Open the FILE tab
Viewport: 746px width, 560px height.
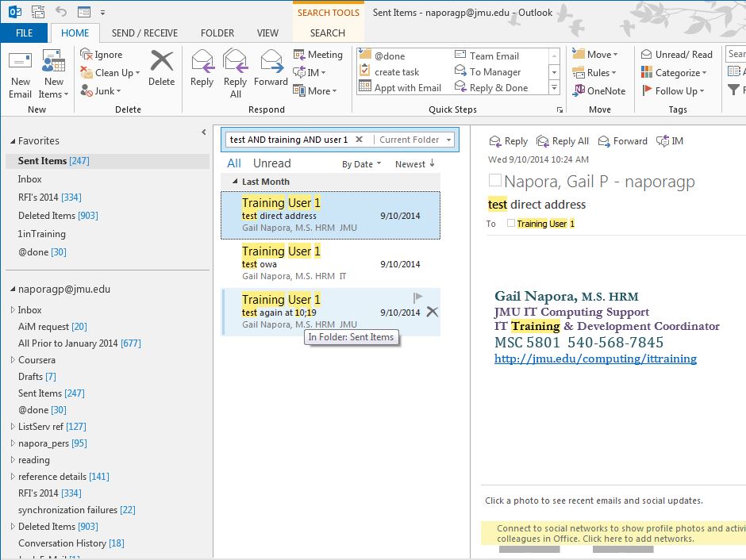25,33
